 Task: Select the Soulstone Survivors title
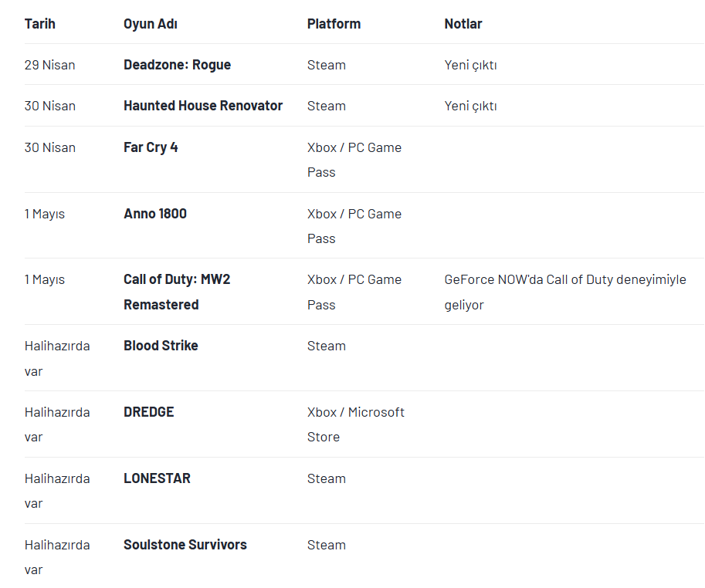click(x=185, y=545)
